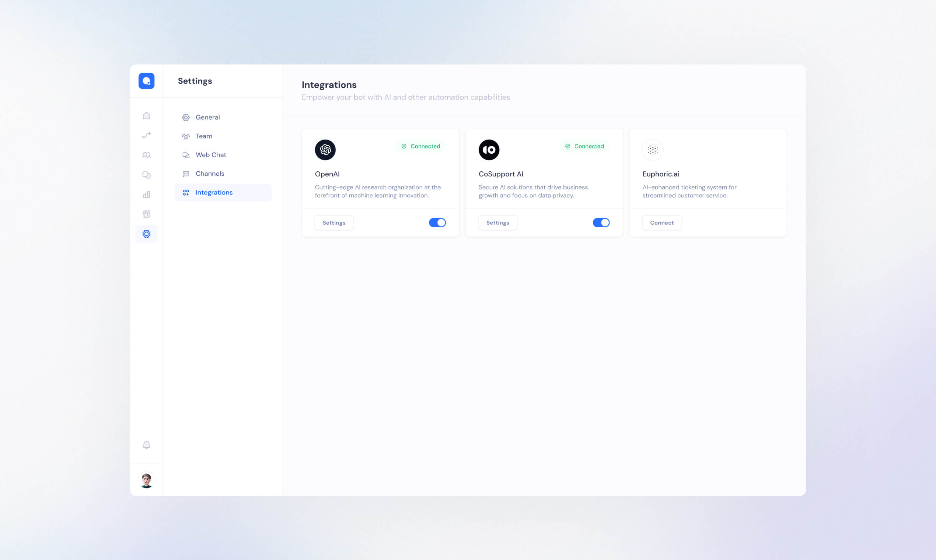Open the notifications bell icon

point(146,445)
